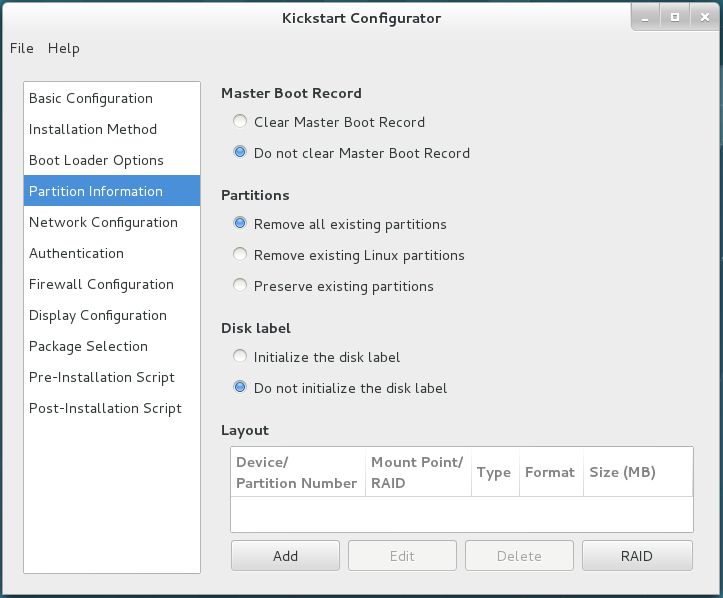Open the Help menu

[63, 48]
